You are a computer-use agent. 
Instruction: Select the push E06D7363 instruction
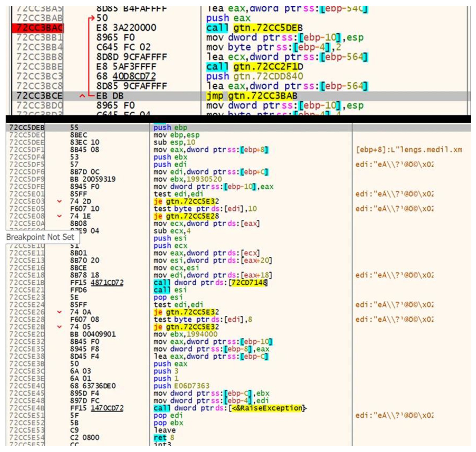pyautogui.click(x=181, y=386)
